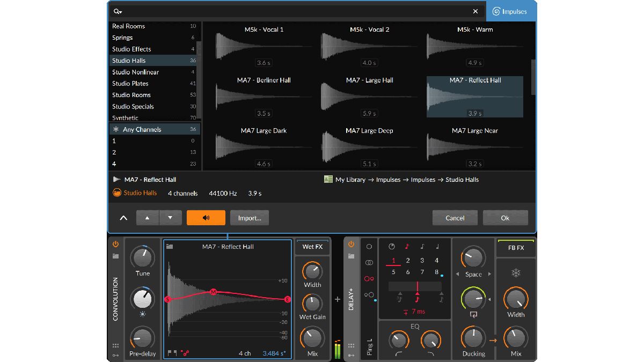Select delay tap number 8
Viewport: 644px width, 362px height.
[437, 272]
